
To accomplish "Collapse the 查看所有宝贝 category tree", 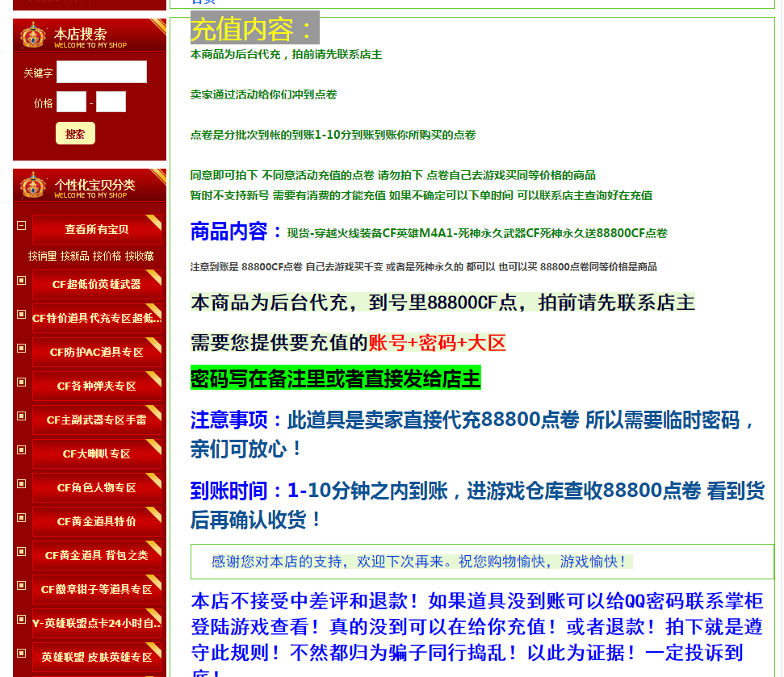I will coord(22,226).
